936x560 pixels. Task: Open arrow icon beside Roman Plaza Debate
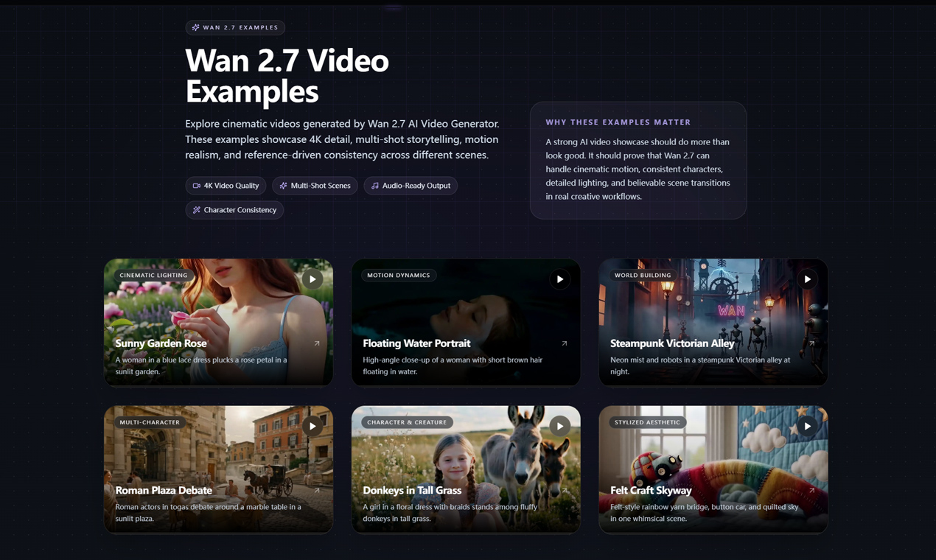(x=317, y=490)
